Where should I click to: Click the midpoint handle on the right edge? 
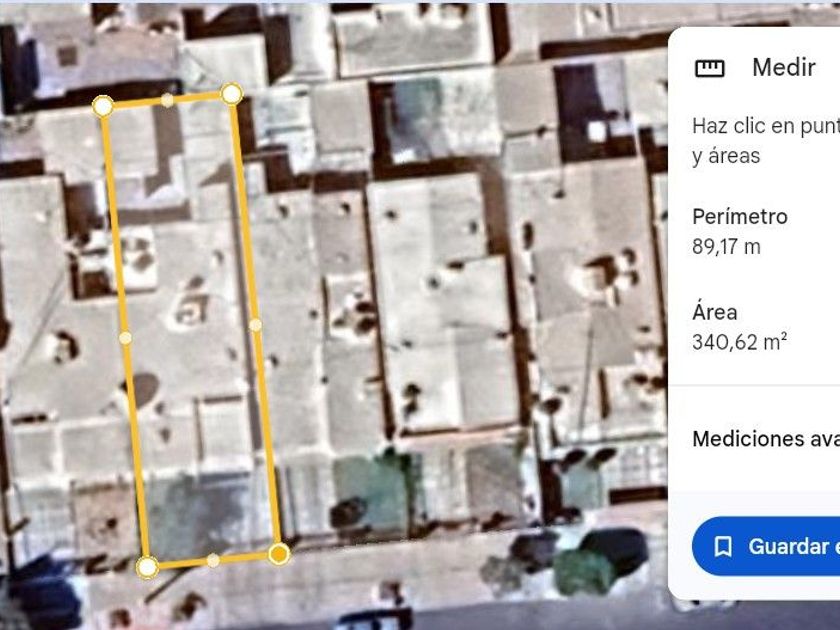pyautogui.click(x=256, y=325)
